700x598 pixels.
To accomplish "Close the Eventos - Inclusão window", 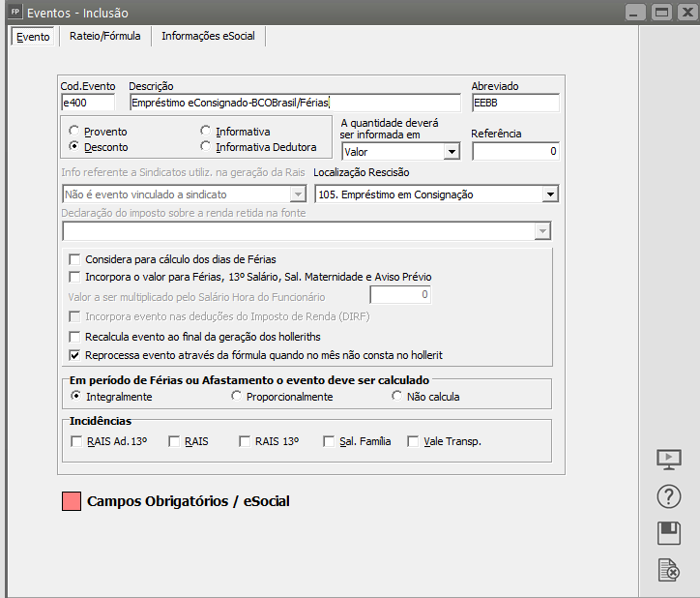I will (x=685, y=13).
